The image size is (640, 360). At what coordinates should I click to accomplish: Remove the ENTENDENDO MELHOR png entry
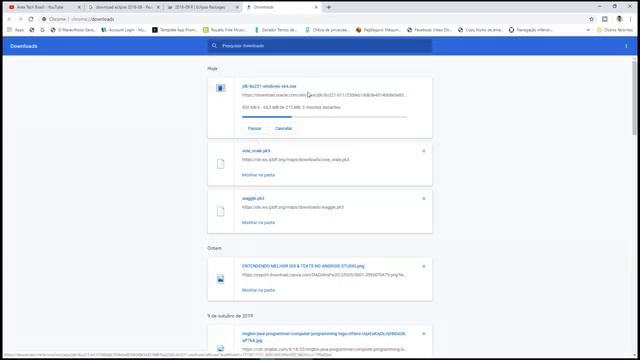point(424,266)
